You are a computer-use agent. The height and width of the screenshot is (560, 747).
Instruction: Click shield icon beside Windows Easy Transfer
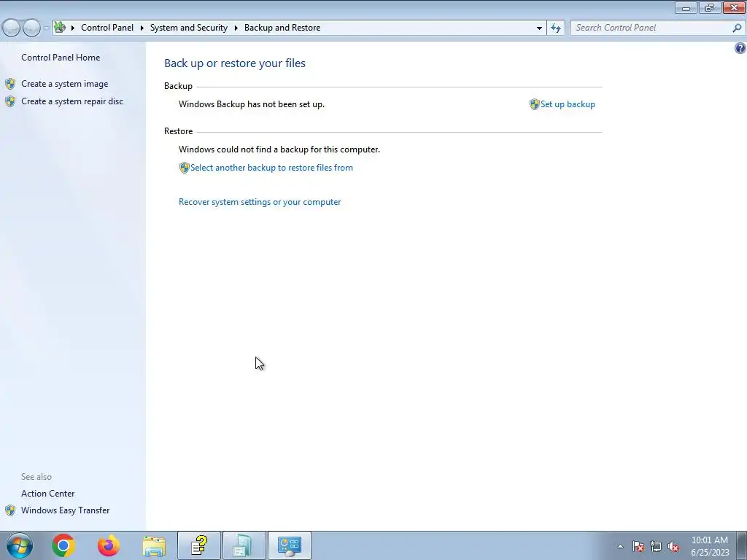coord(10,510)
